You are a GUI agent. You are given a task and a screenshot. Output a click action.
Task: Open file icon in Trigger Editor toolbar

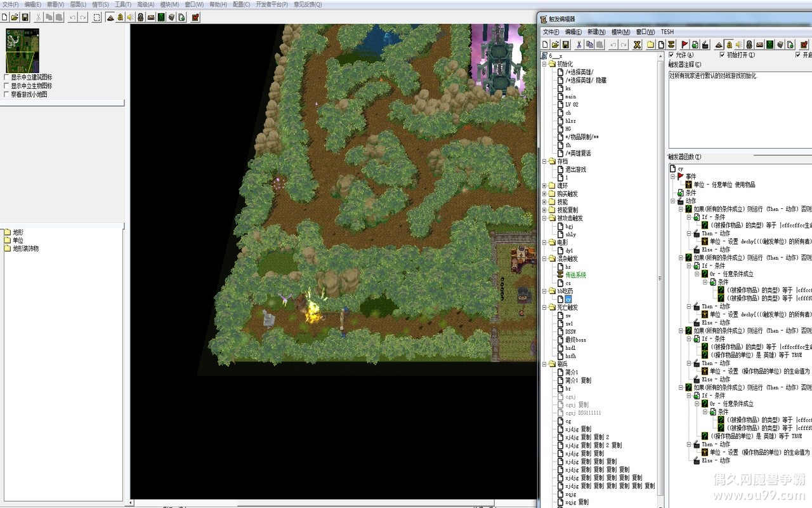tap(555, 44)
